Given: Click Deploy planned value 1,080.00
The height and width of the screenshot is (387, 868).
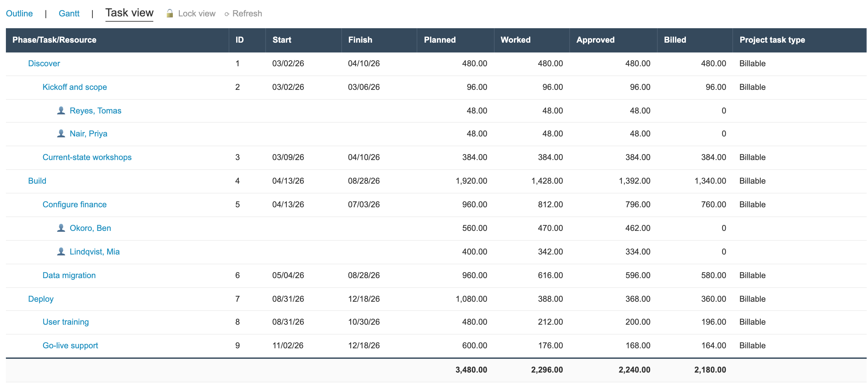Looking at the screenshot, I should (x=471, y=299).
